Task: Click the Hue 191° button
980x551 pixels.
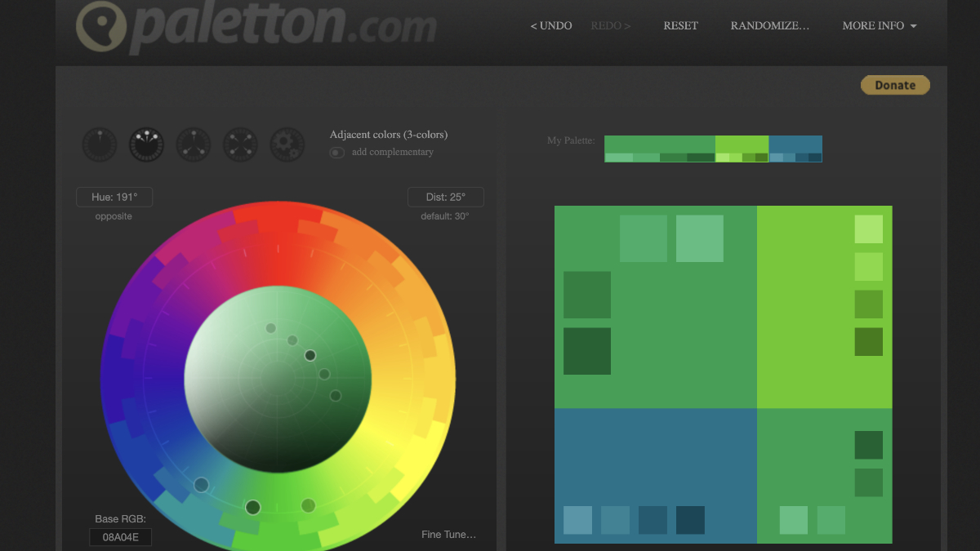Action: pos(114,197)
